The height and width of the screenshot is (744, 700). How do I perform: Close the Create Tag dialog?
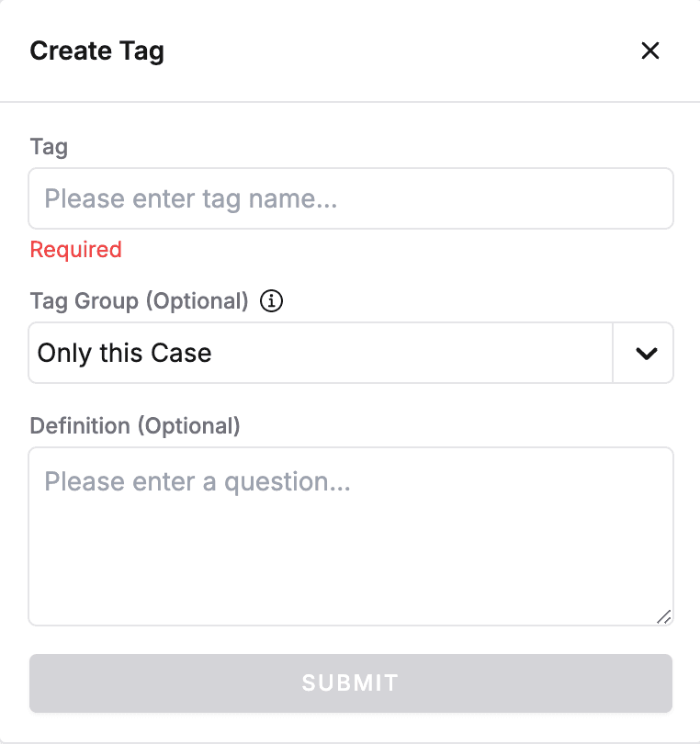[x=650, y=51]
